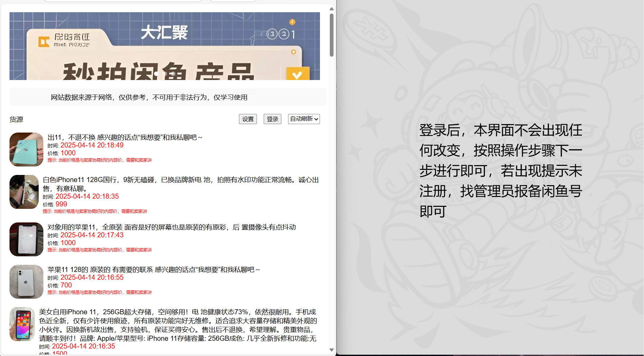
Task: Click timestamp 2025-04-14 20:18:35
Action: pos(87,196)
